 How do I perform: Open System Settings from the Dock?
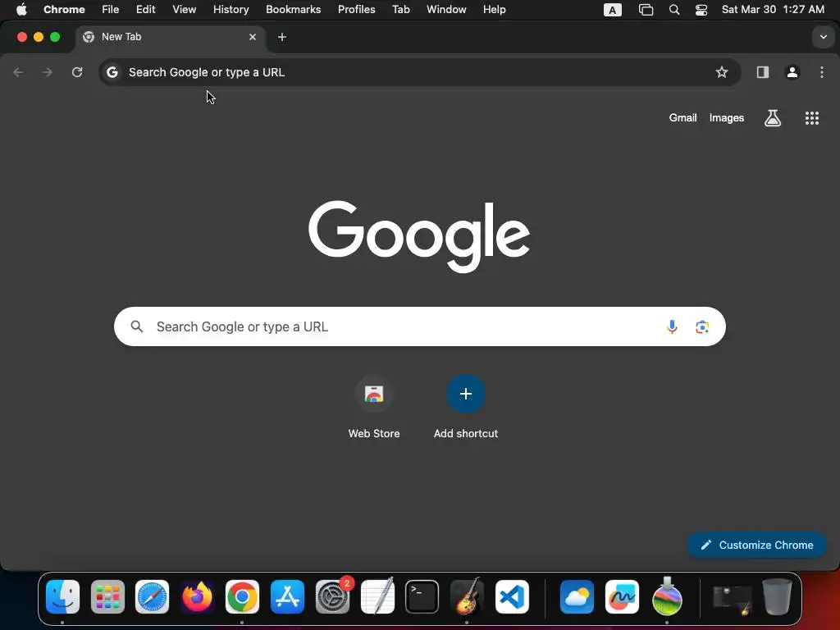[332, 597]
